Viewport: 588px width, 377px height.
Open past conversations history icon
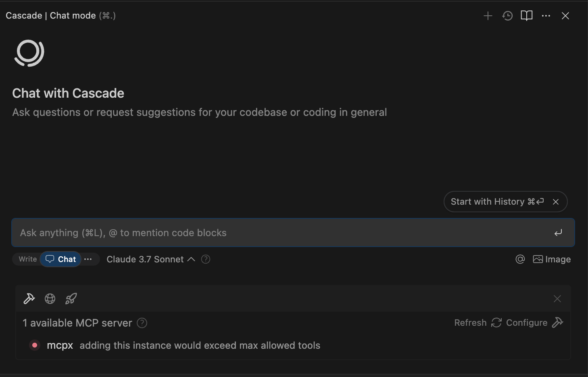[x=507, y=16]
